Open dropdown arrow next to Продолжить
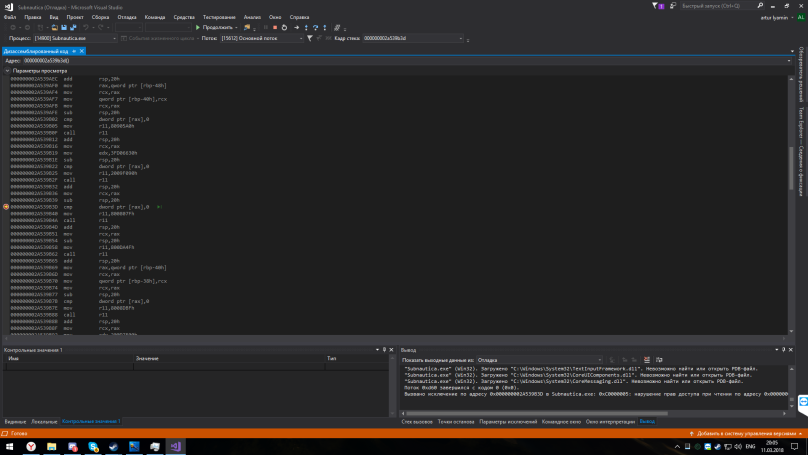808x455 pixels. tap(236, 27)
